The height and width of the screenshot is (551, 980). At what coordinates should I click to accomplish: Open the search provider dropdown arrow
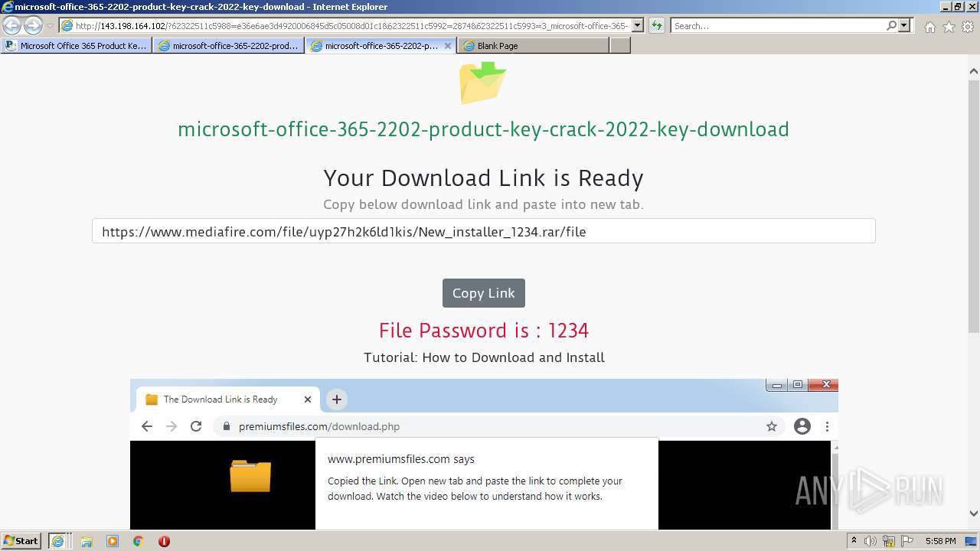click(904, 25)
